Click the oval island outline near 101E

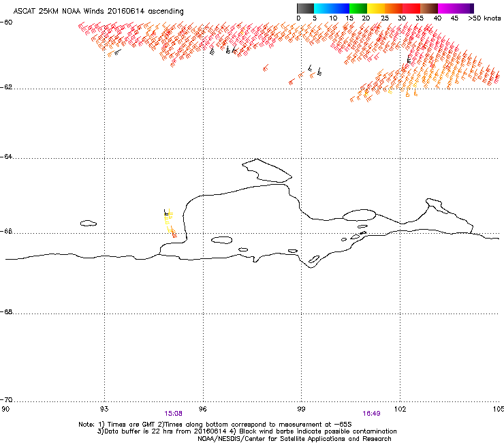click(x=359, y=215)
